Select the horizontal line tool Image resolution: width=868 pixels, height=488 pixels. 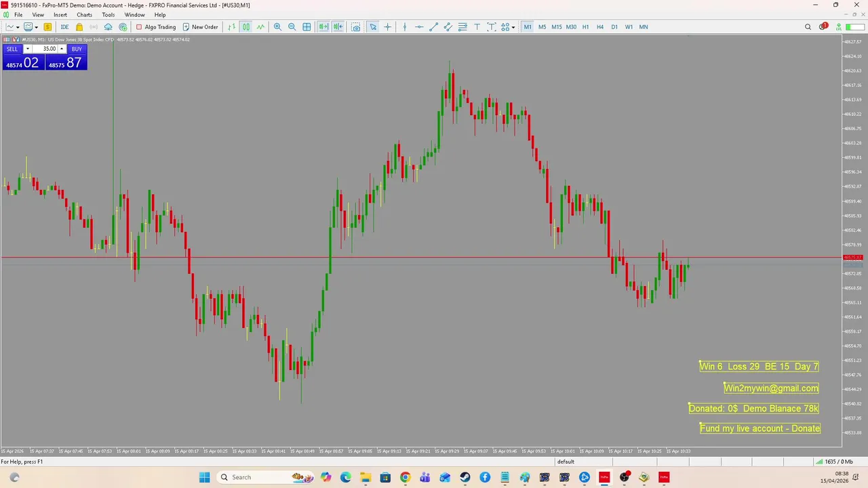tap(419, 27)
